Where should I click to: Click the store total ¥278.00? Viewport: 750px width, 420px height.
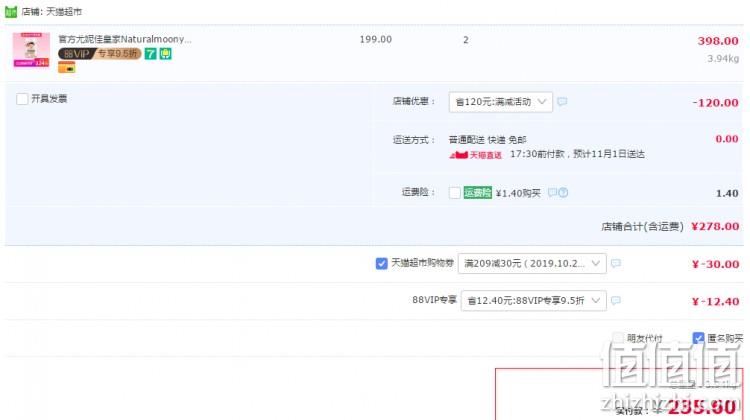pos(715,226)
